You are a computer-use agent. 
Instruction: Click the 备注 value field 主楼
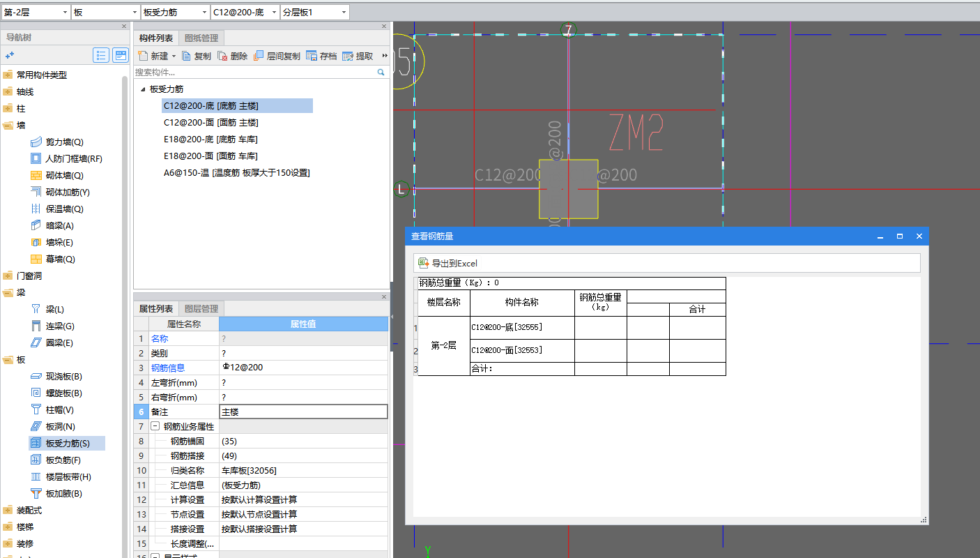click(303, 412)
